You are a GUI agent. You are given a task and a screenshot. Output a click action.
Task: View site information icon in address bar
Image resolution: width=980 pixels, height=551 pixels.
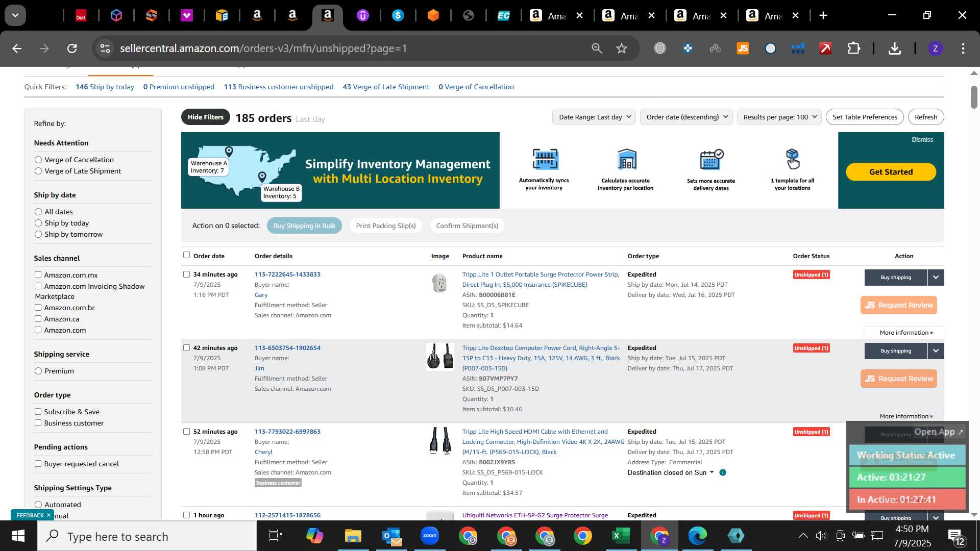tap(105, 48)
